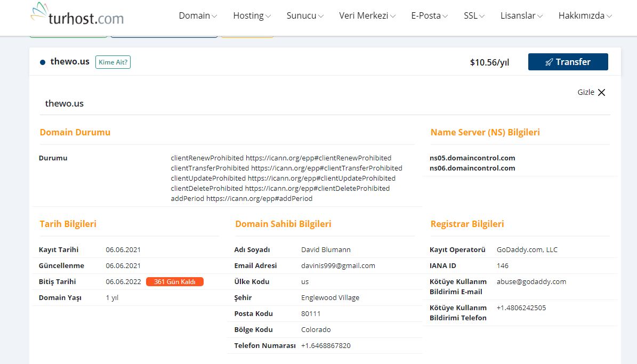The height and width of the screenshot is (364, 637).
Task: Select the $10.56/yıl price text
Action: (x=489, y=62)
